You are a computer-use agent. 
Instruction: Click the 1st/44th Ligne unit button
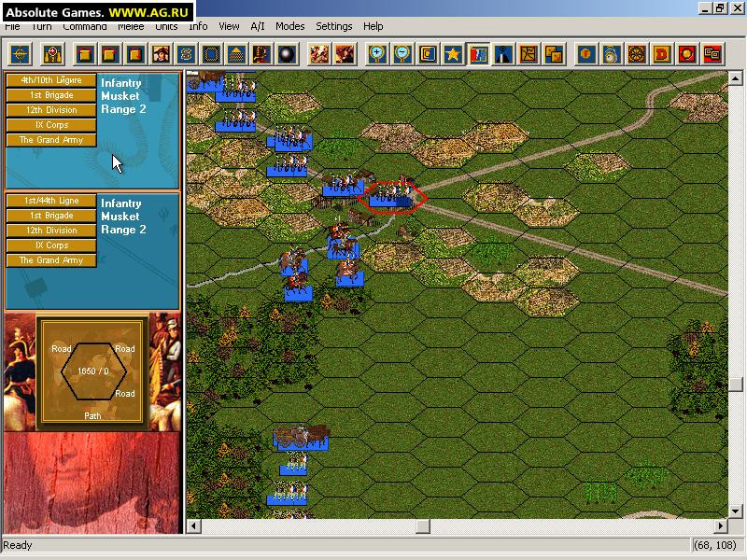[x=51, y=201]
